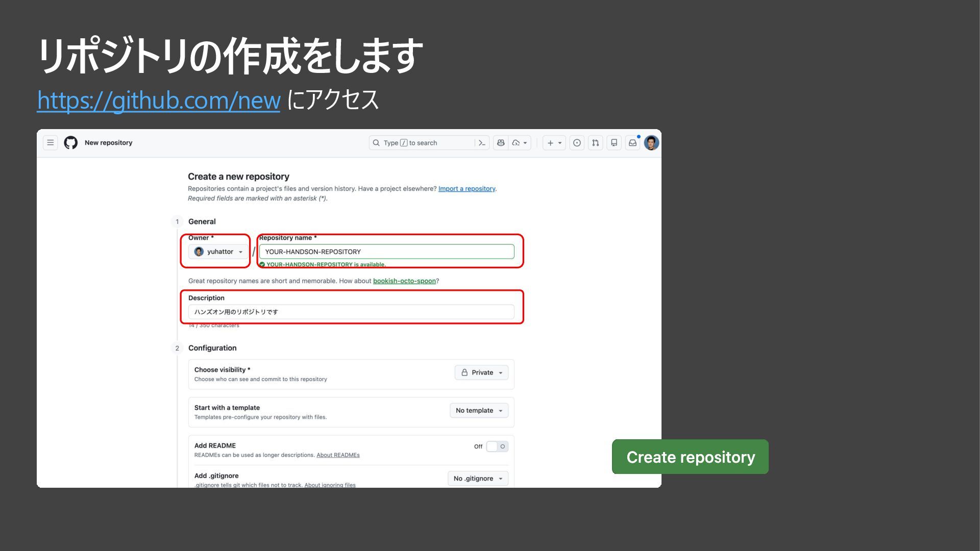The image size is (980, 551).
Task: Open the Repositories icon in header
Action: [614, 143]
